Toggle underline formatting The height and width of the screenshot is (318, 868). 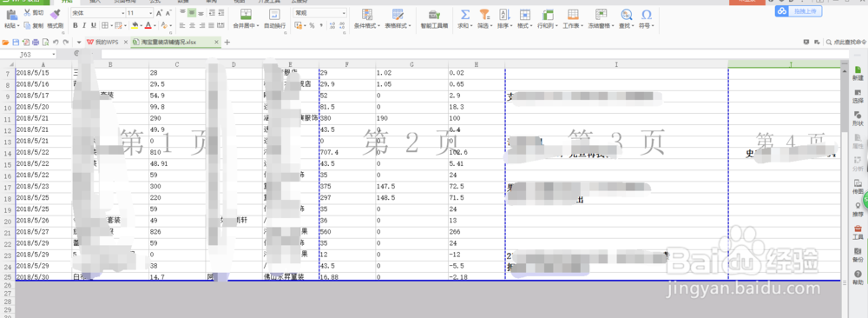(x=93, y=25)
